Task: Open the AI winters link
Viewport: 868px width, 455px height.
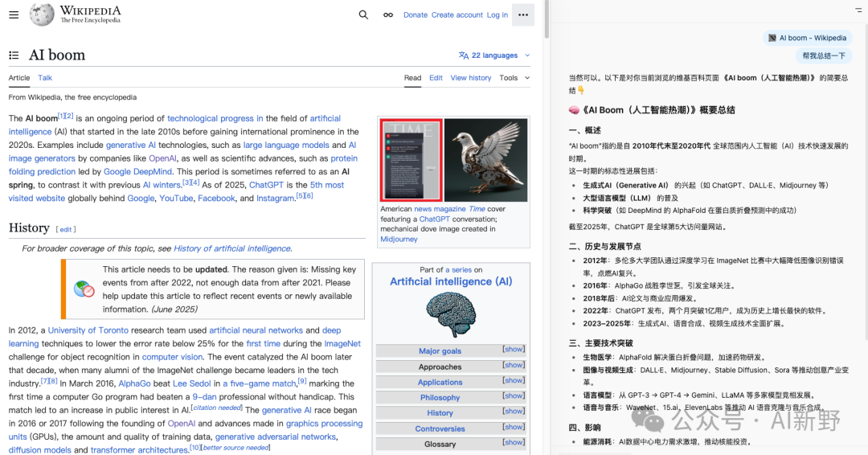Action: tap(162, 185)
